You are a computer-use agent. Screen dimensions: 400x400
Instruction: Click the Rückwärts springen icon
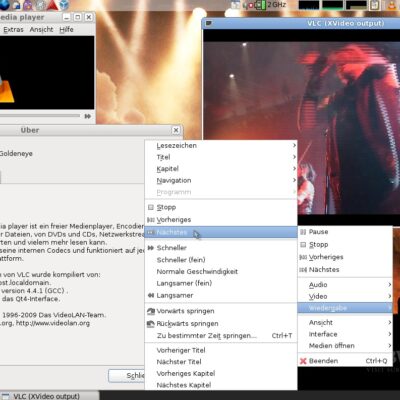[x=151, y=324]
